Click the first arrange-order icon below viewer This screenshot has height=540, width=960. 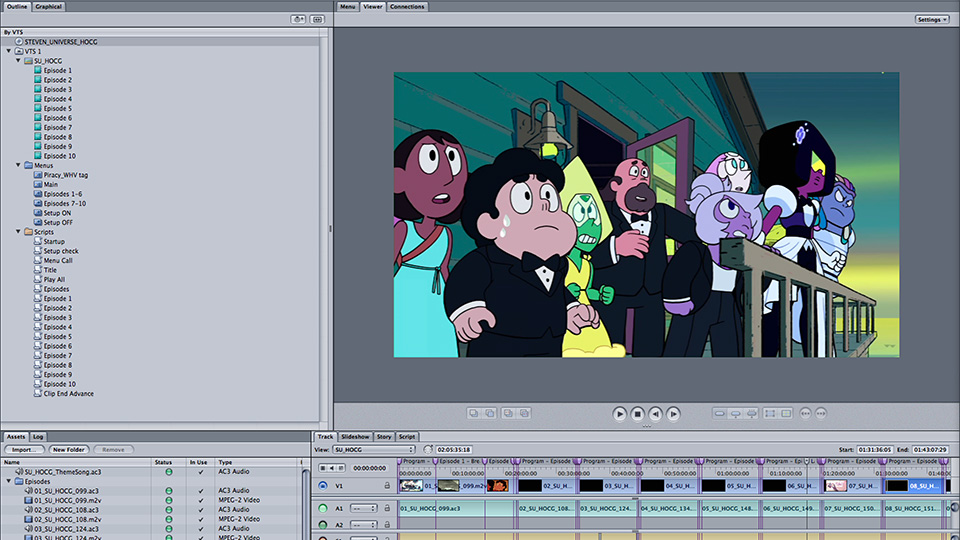473,413
